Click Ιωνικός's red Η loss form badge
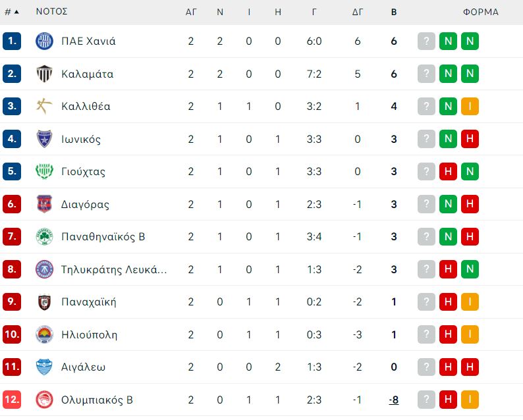 point(470,139)
